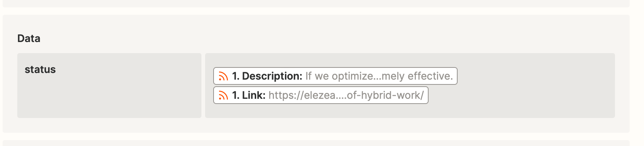The image size is (644, 146).
Task: Click blank area right of Data heading
Action: [331, 38]
